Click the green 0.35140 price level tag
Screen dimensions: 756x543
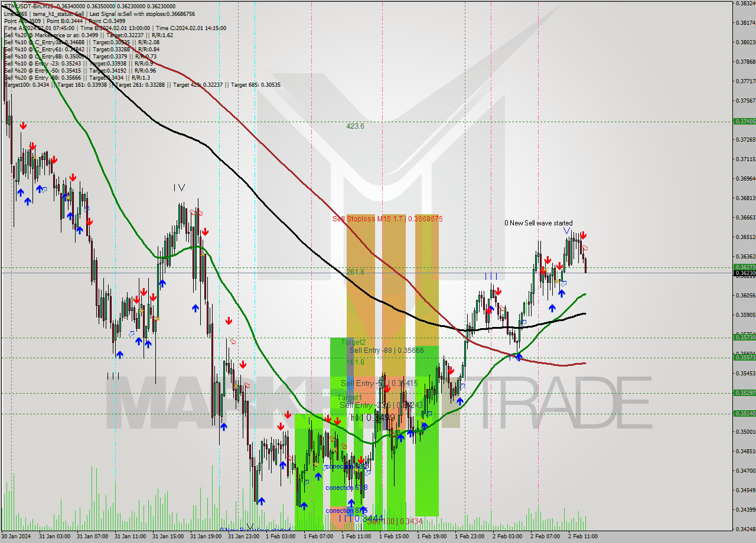(744, 414)
